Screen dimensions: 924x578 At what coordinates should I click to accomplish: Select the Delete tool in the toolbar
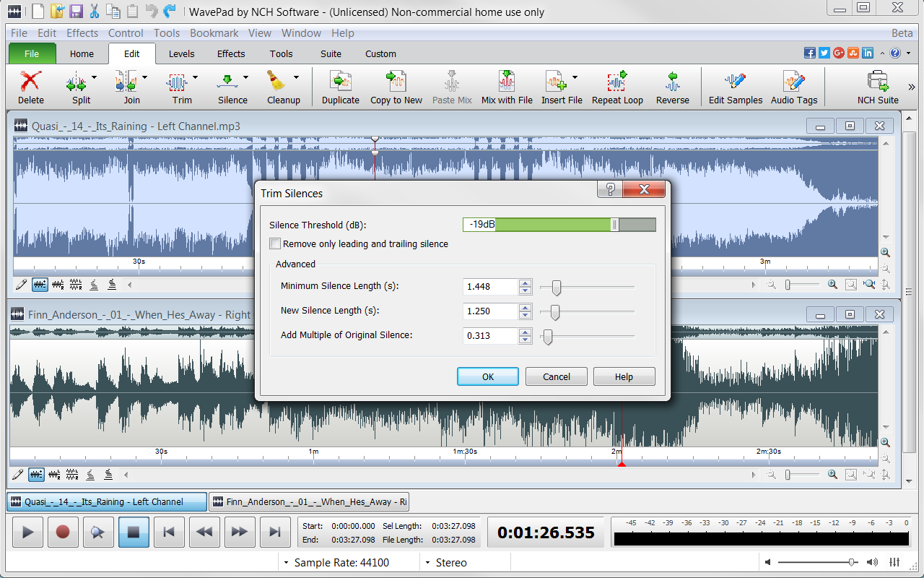pos(30,87)
